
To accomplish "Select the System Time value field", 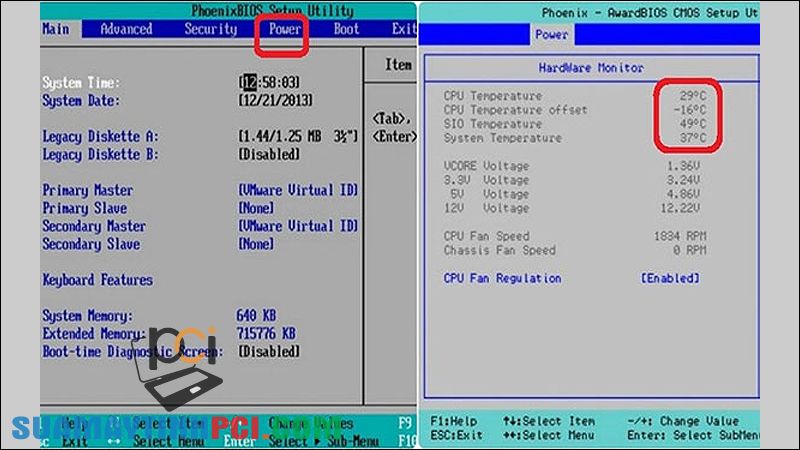I will coord(269,82).
